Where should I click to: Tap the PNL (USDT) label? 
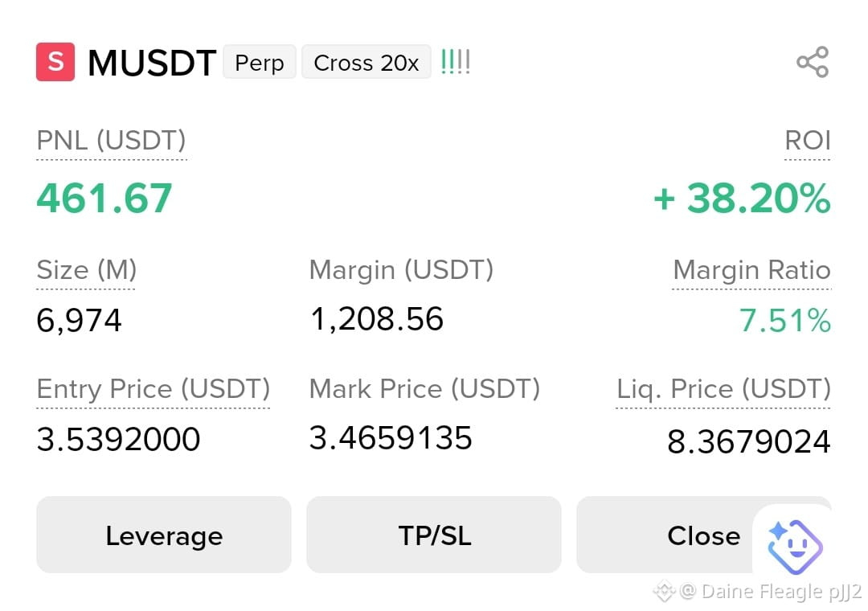pyautogui.click(x=111, y=141)
